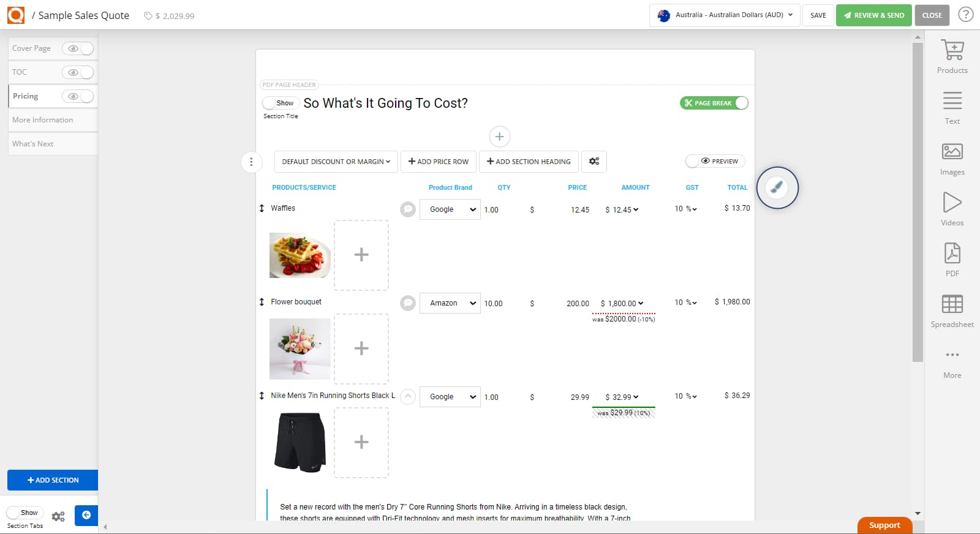Screen dimensions: 980x534
Task: Click the paintbrush style icon
Action: coord(777,187)
